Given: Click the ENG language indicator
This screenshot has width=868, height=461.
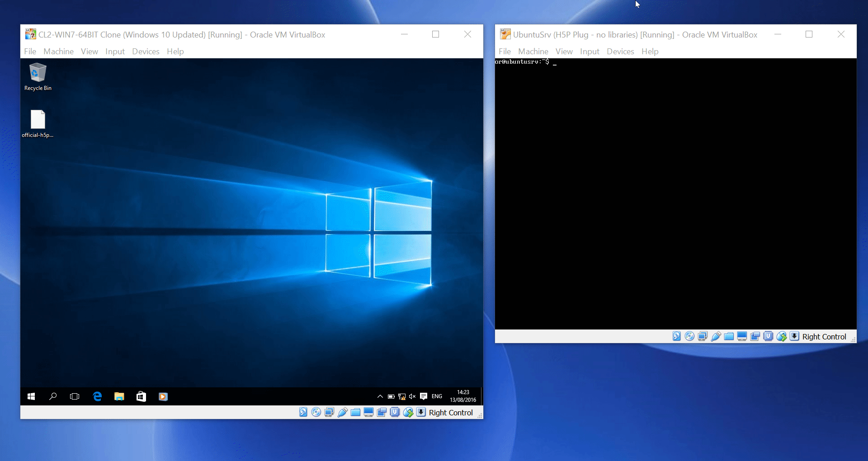Looking at the screenshot, I should (437, 396).
